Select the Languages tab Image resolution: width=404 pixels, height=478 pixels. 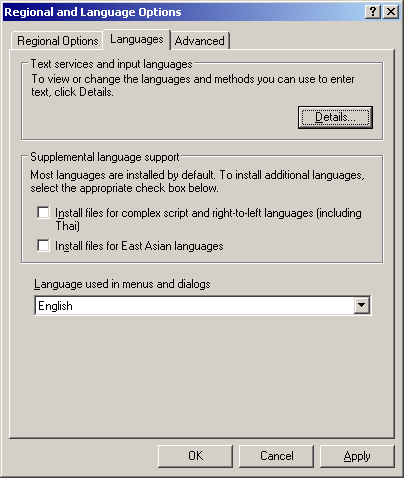click(137, 39)
